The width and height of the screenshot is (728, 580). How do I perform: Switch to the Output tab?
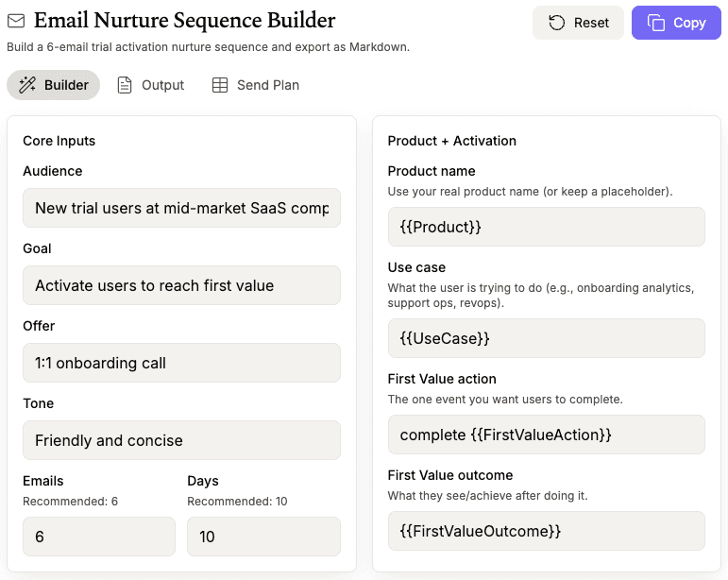coord(151,85)
